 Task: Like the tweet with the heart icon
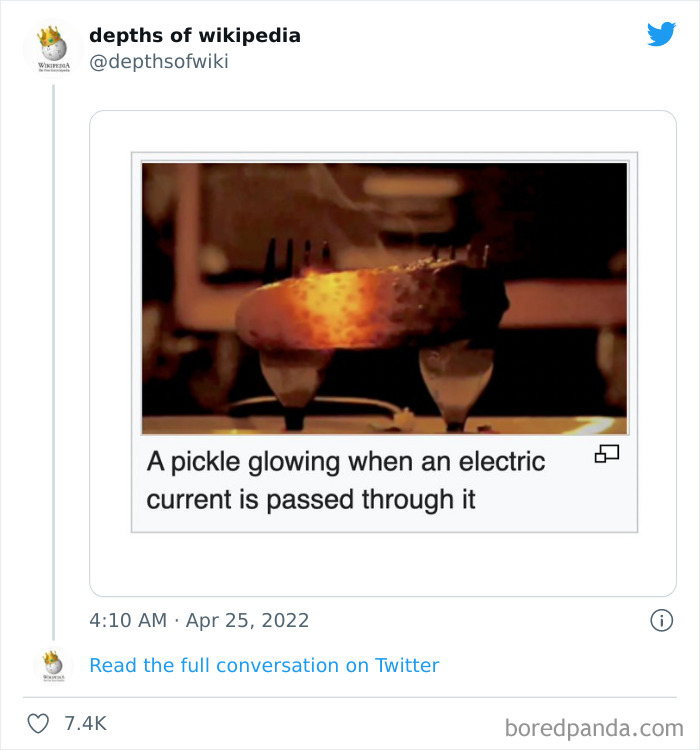[38, 723]
